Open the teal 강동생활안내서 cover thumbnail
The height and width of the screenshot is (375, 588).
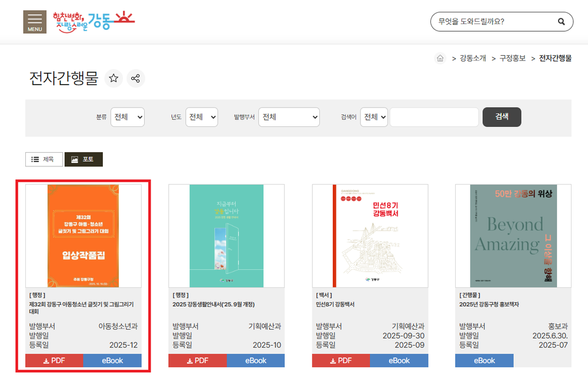(226, 236)
